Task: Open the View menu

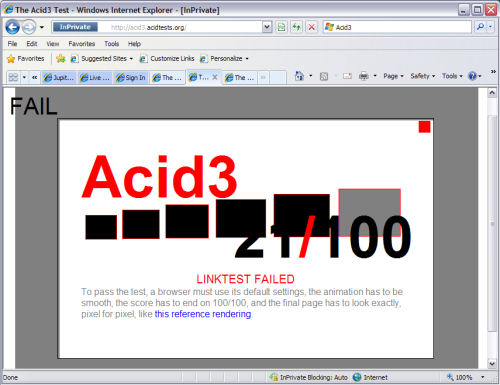Action: tap(53, 44)
